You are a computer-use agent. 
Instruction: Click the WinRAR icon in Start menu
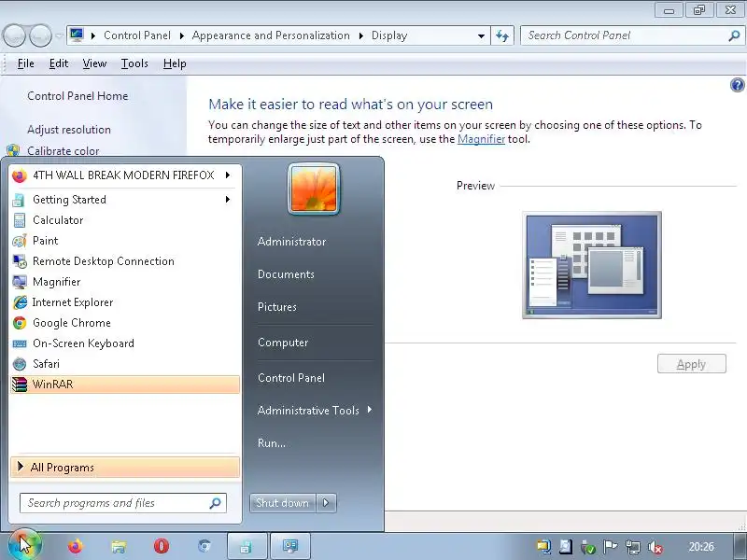click(x=20, y=385)
